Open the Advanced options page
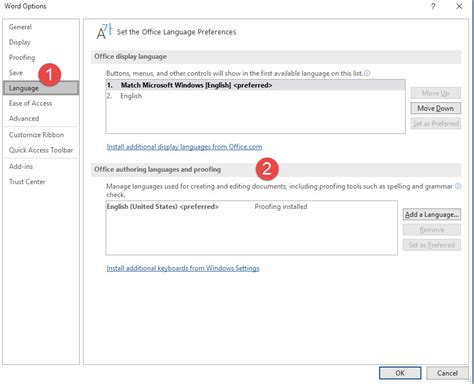 (x=24, y=118)
